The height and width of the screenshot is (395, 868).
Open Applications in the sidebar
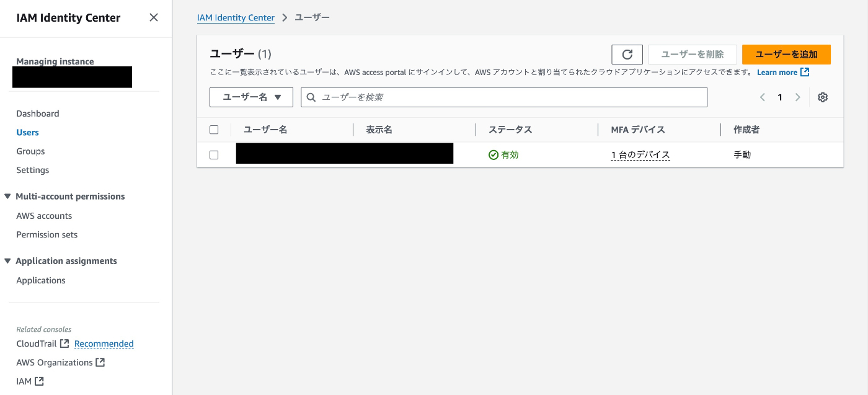click(41, 280)
